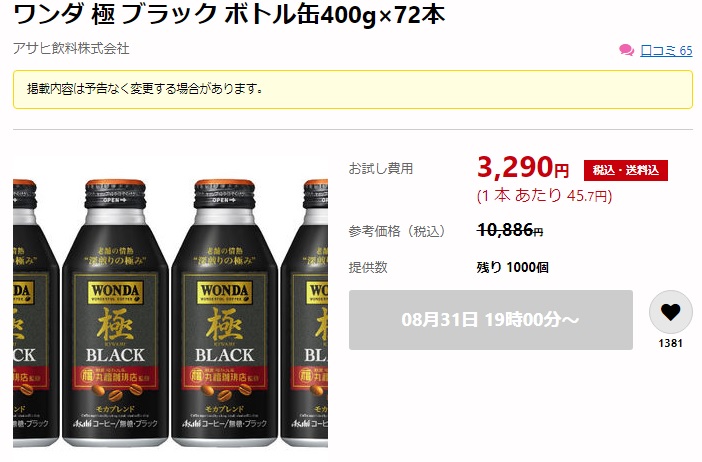Click the 提供数 label

368,267
